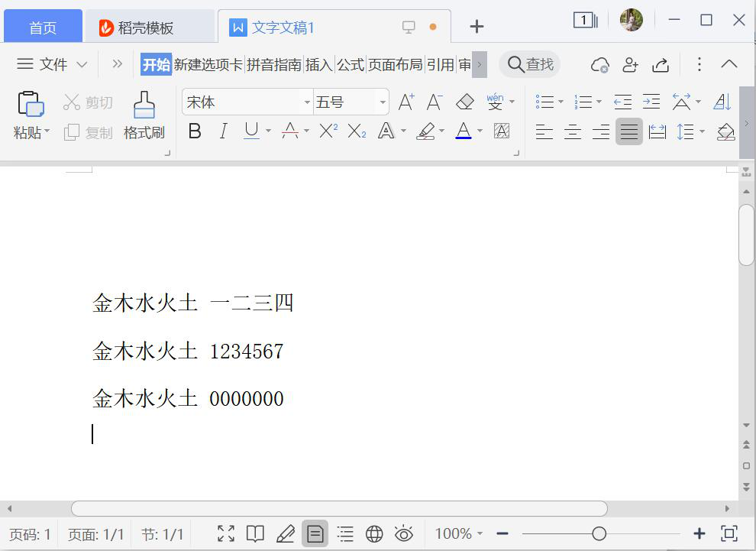Click the increase indent icon
Viewport: 756px width, 551px height.
click(651, 102)
